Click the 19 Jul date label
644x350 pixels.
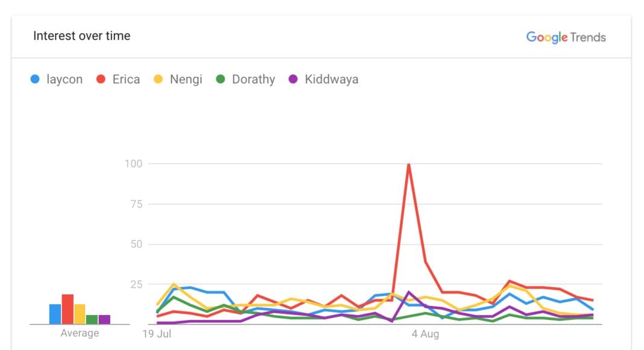pyautogui.click(x=157, y=333)
